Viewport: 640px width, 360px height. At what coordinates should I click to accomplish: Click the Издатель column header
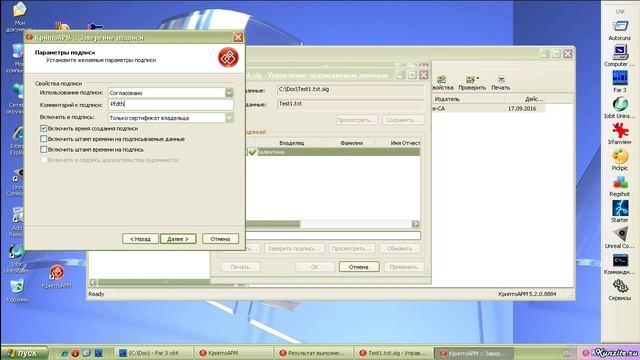click(x=468, y=99)
